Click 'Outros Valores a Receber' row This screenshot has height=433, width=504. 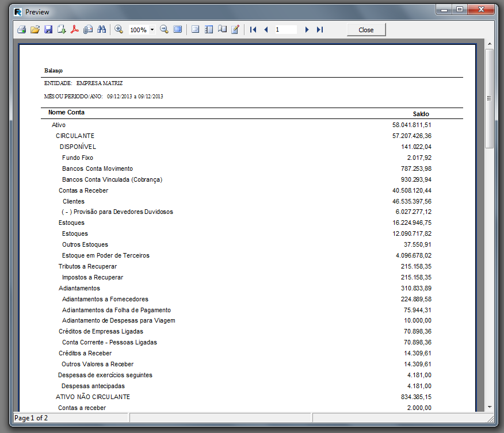pyautogui.click(x=98, y=364)
